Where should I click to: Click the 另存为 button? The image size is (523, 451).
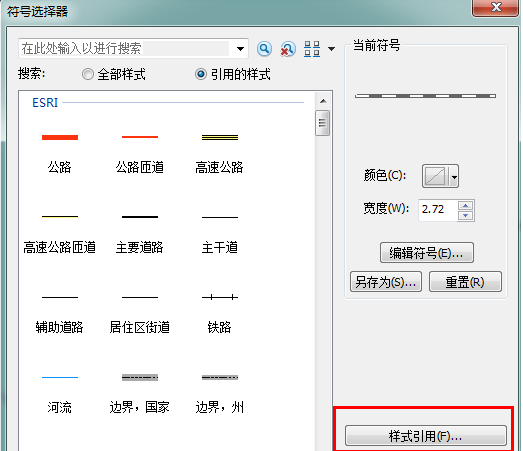[x=386, y=282]
